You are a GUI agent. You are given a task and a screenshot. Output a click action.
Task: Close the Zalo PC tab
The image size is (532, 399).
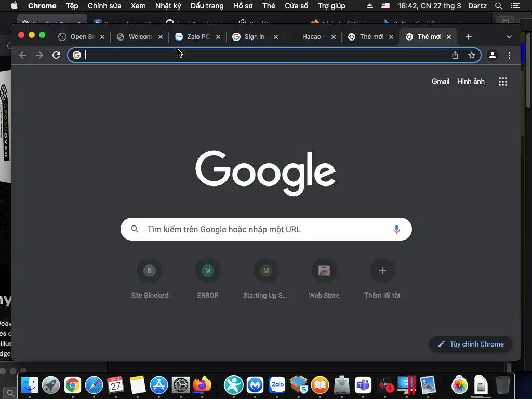(x=218, y=37)
